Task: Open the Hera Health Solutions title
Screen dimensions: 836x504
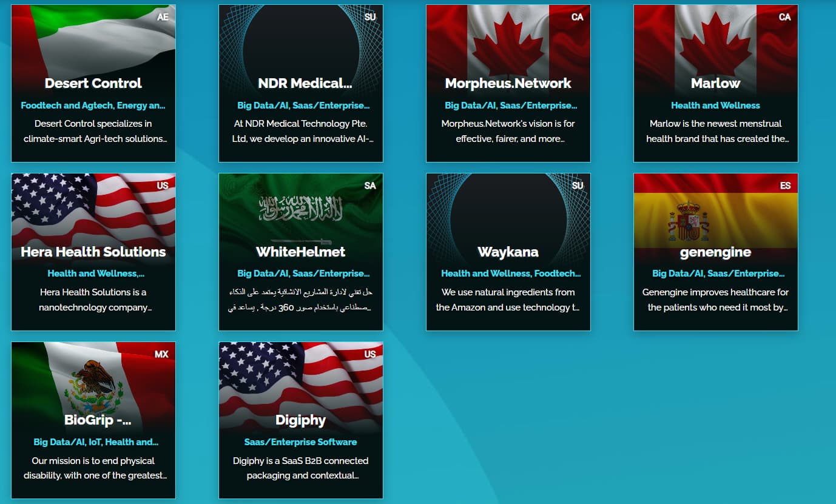Action: point(93,252)
